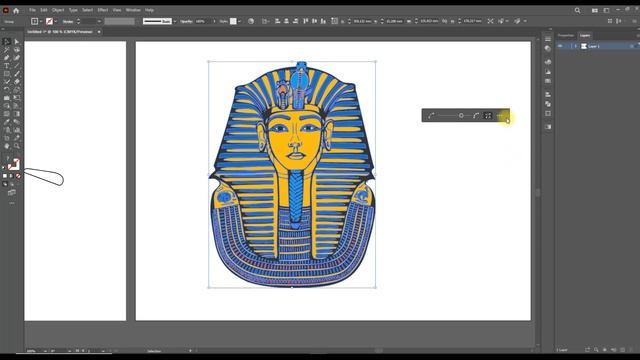Open the View menu
The height and width of the screenshot is (360, 640).
click(117, 10)
